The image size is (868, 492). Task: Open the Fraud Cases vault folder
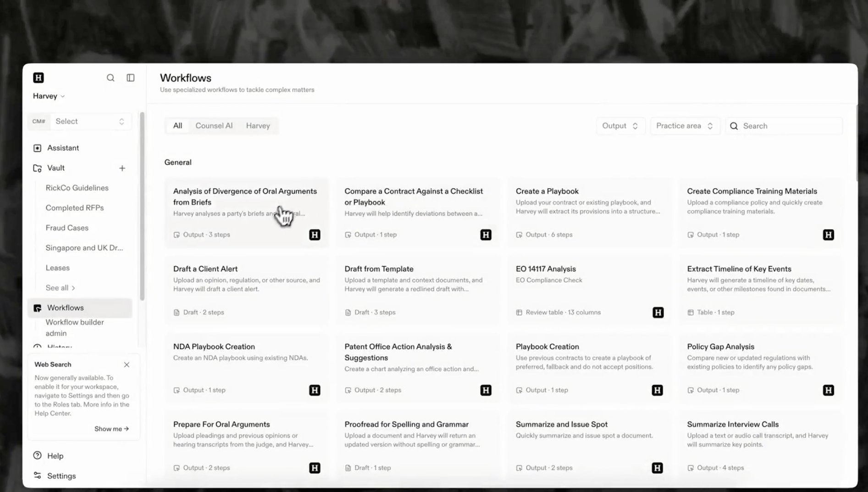coord(67,228)
